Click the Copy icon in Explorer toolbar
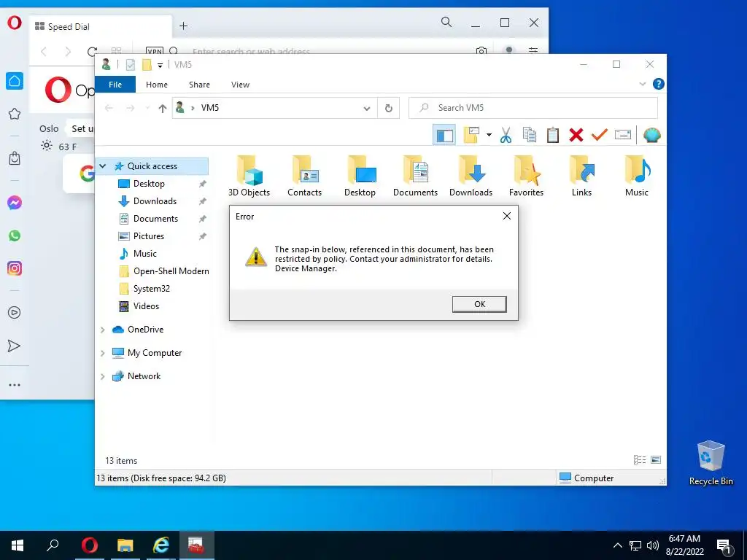747x560 pixels. tap(530, 135)
